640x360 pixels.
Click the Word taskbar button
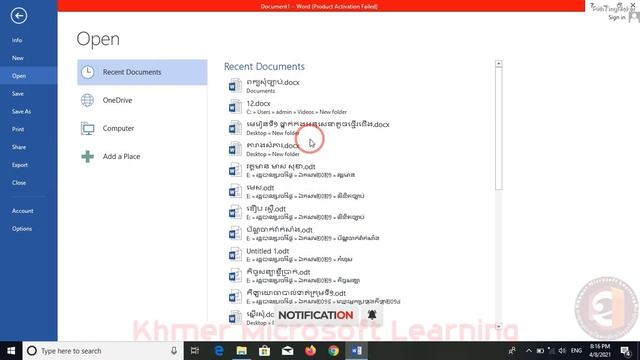tap(357, 351)
